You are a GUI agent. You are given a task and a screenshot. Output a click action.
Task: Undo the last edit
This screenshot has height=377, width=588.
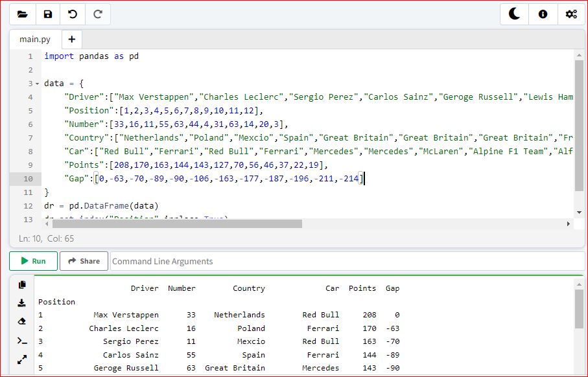[x=71, y=14]
